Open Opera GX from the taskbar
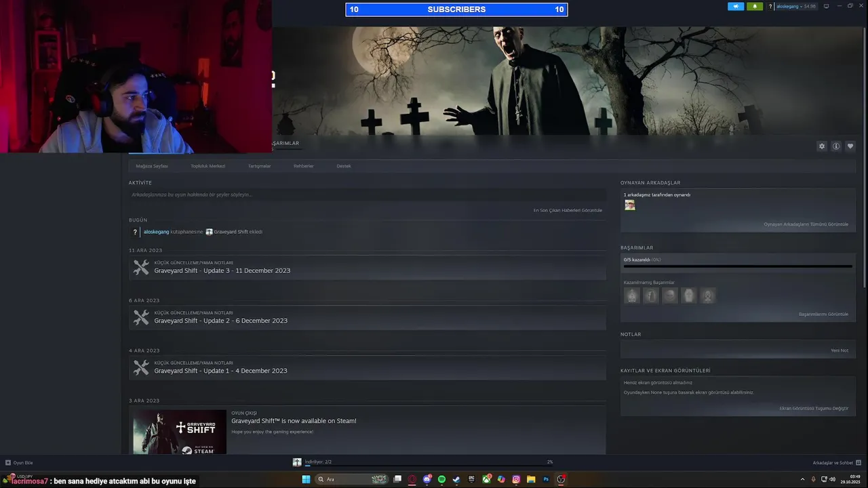868x488 pixels. (412, 479)
